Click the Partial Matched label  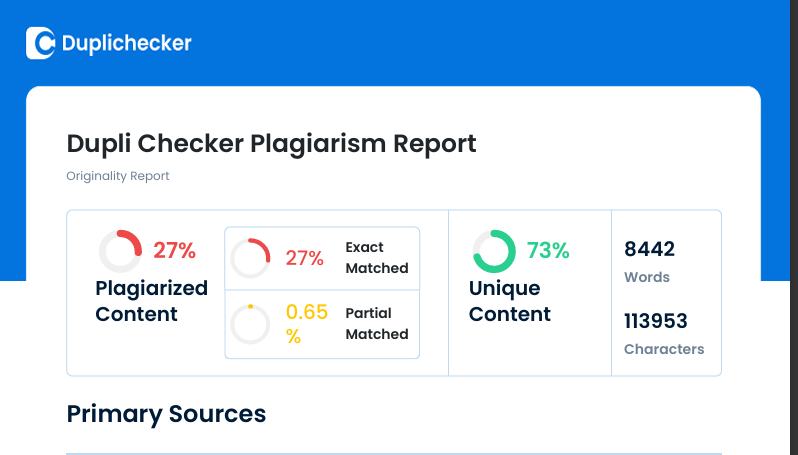coord(376,324)
